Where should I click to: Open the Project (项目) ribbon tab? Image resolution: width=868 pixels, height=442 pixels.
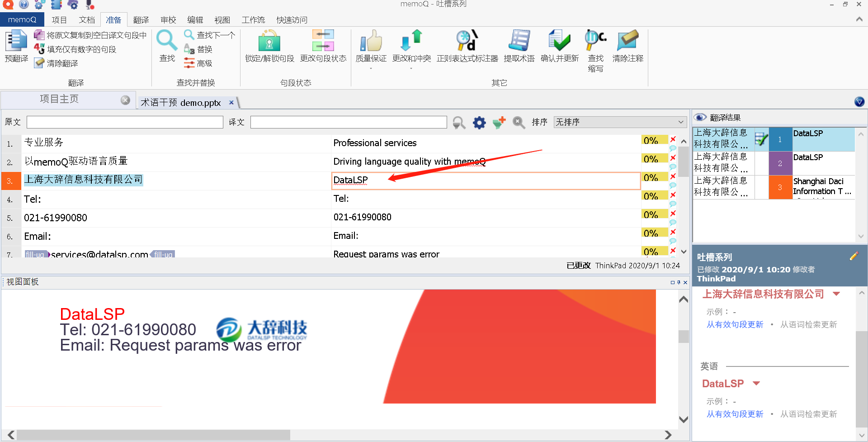(59, 20)
